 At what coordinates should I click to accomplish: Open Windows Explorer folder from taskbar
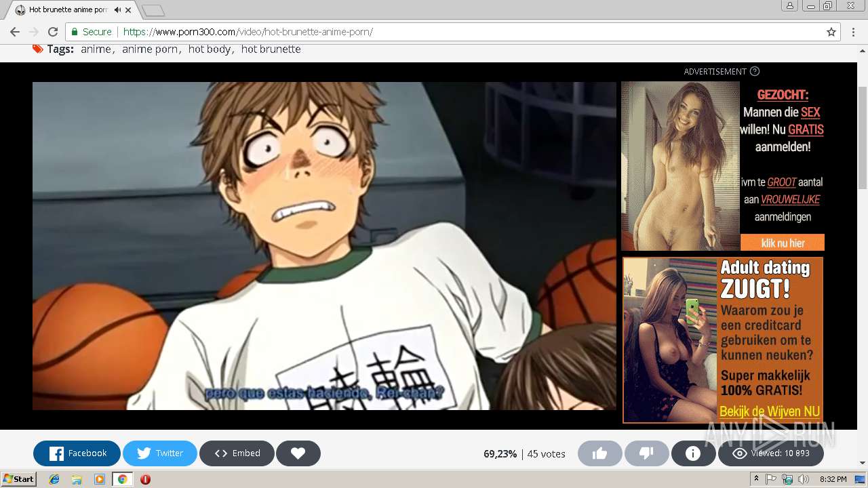(x=77, y=479)
